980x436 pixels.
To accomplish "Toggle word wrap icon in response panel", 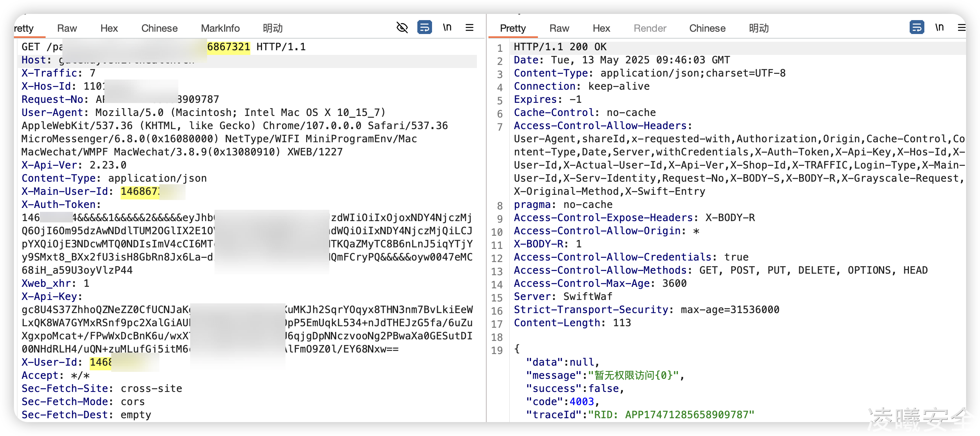I will [917, 27].
